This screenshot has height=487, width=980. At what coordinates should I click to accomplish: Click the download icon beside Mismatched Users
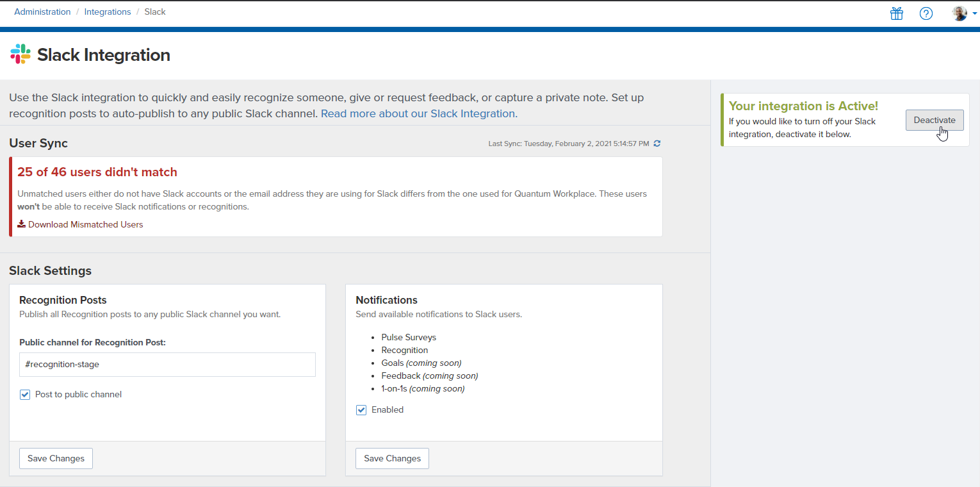tap(21, 224)
